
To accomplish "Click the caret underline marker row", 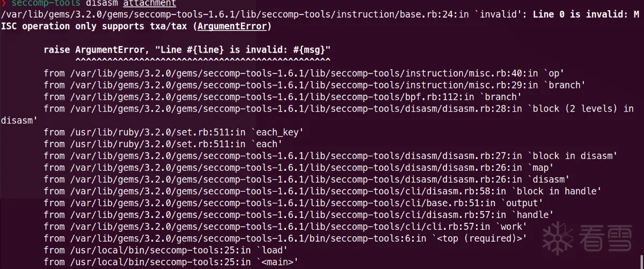I will (203, 60).
